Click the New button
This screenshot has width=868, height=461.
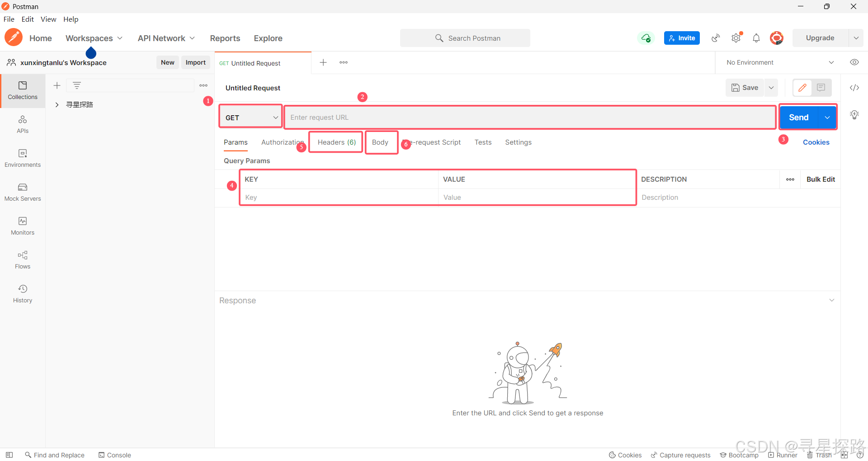[168, 62]
